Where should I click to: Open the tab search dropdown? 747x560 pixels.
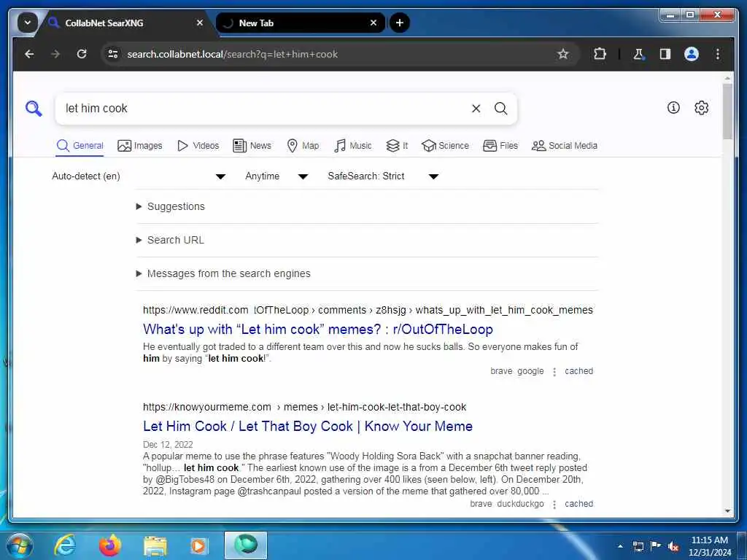coord(28,23)
